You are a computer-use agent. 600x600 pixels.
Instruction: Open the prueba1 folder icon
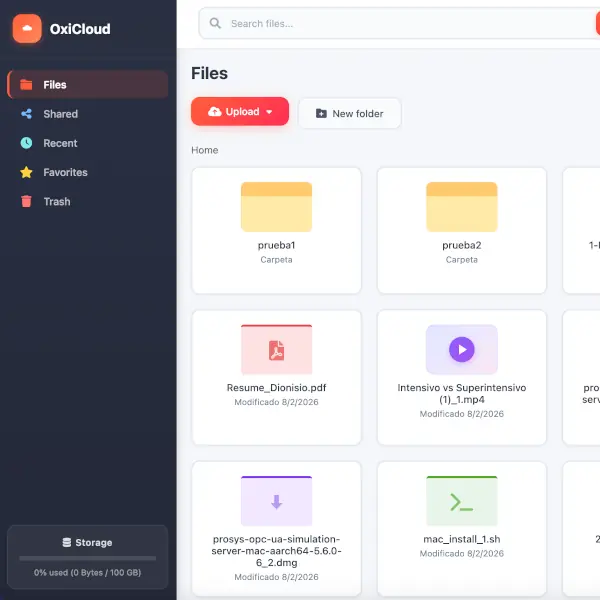pyautogui.click(x=276, y=207)
